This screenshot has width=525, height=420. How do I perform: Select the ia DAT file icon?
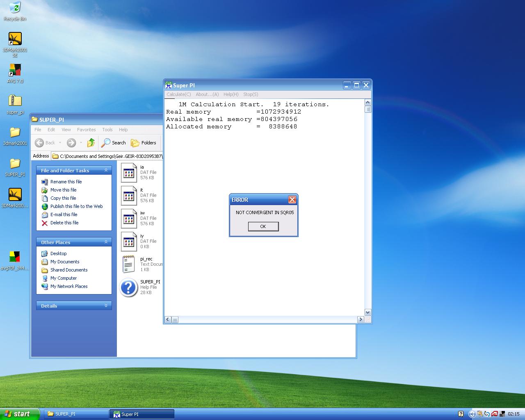click(x=129, y=173)
